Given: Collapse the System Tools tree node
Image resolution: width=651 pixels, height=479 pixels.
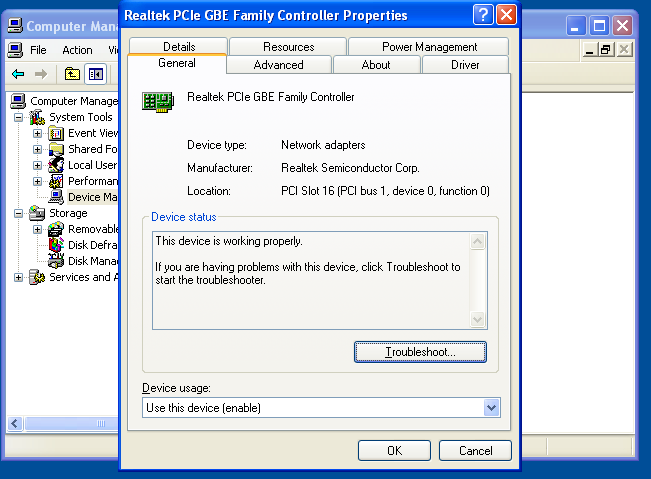Looking at the screenshot, I should (18, 117).
